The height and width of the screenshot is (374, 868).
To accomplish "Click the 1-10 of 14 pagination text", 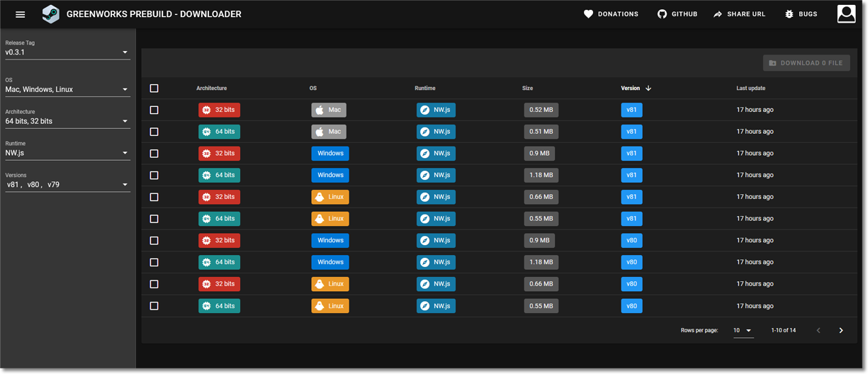I will coord(784,331).
